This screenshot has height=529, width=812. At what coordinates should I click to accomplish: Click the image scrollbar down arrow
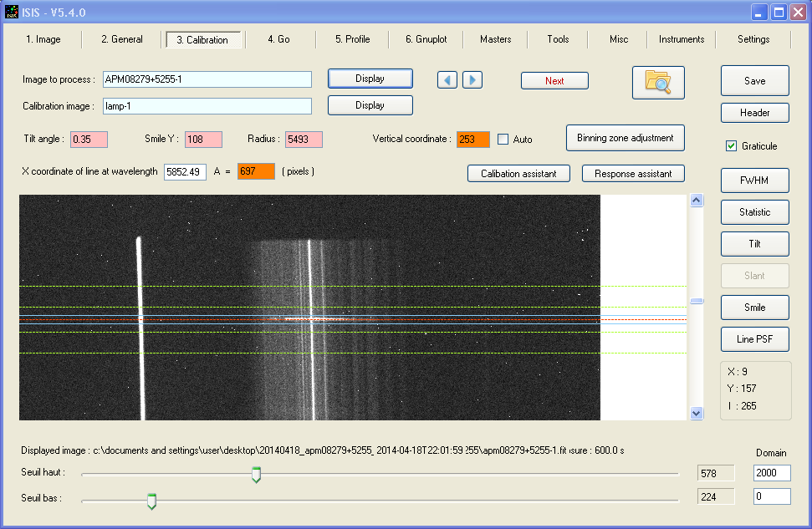pyautogui.click(x=697, y=414)
